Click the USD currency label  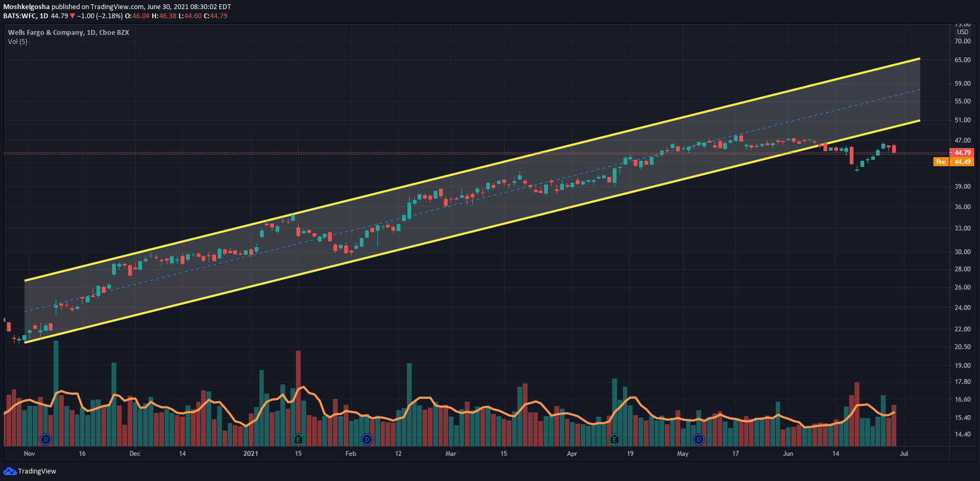point(963,32)
